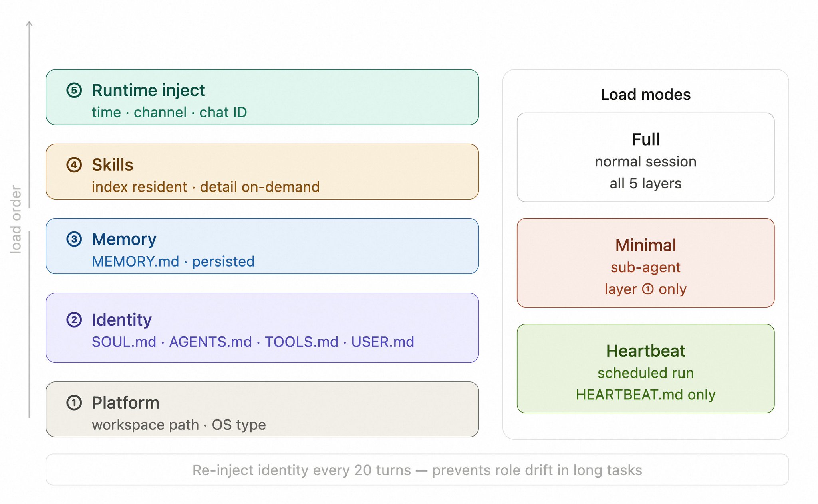The height and width of the screenshot is (504, 818).
Task: Click the SOUL.md file name
Action: [x=124, y=342]
